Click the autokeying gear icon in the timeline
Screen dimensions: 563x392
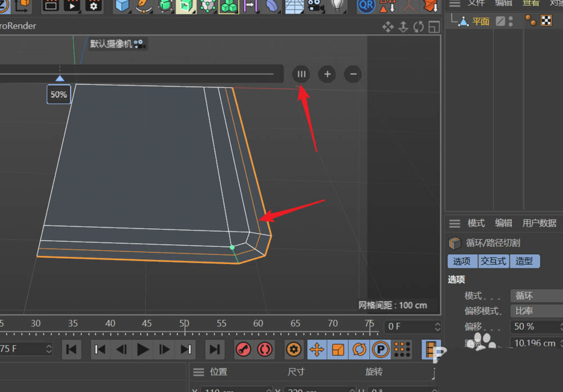pyautogui.click(x=293, y=349)
